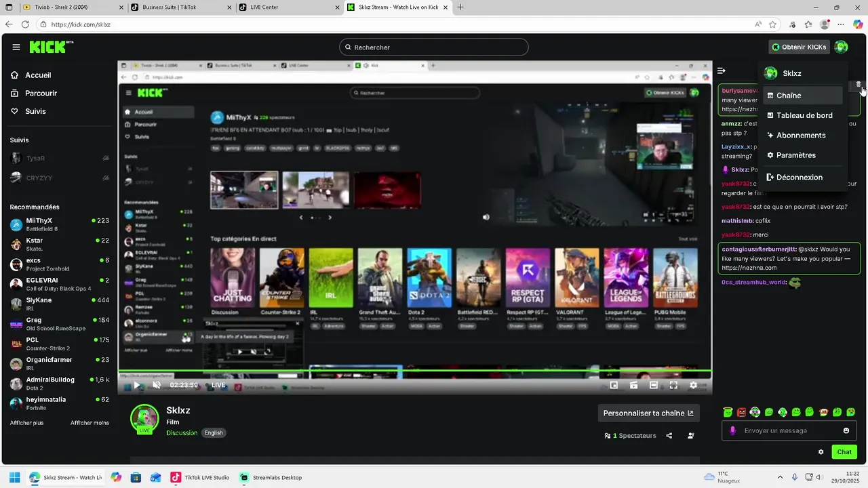This screenshot has height=488, width=868.
Task: Open AdmiralBulldog recommended channel
Action: click(x=59, y=383)
